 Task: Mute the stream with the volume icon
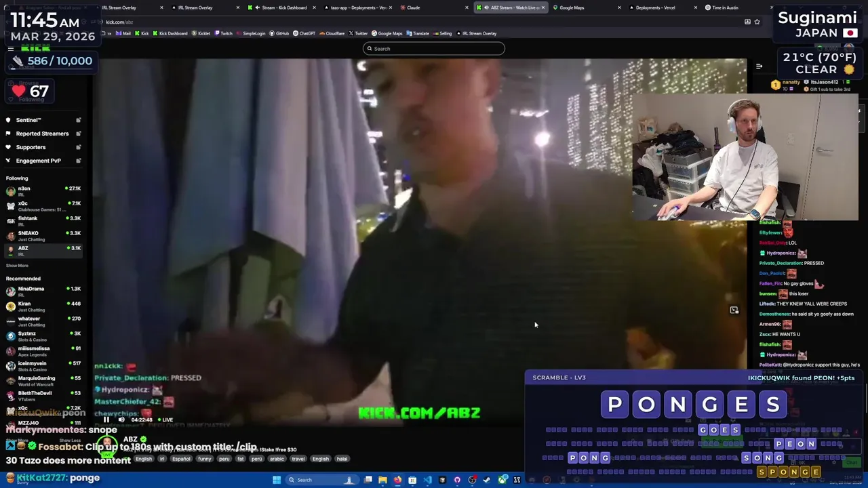click(x=121, y=420)
